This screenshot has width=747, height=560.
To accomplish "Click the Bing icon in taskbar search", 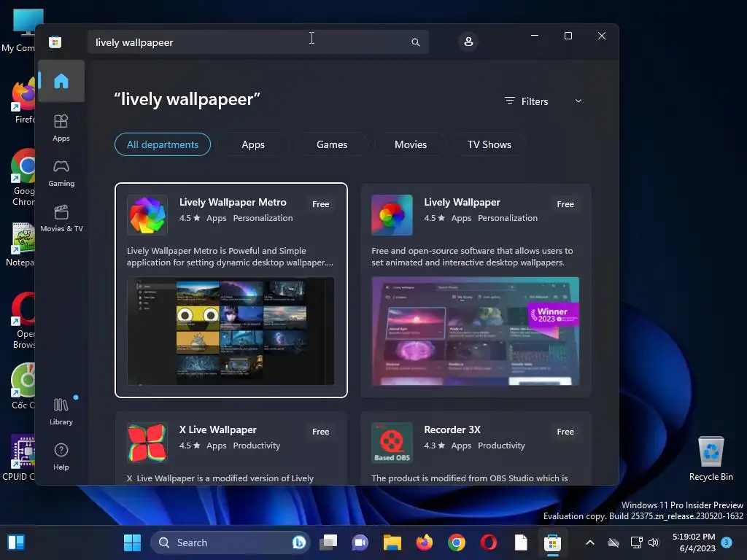I will click(x=298, y=542).
